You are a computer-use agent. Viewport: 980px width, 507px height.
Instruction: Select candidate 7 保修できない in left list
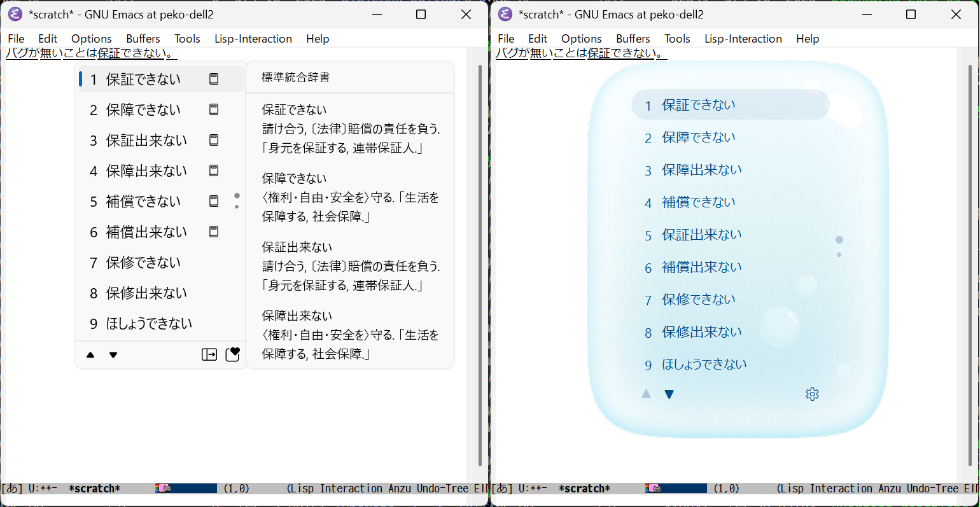point(161,262)
